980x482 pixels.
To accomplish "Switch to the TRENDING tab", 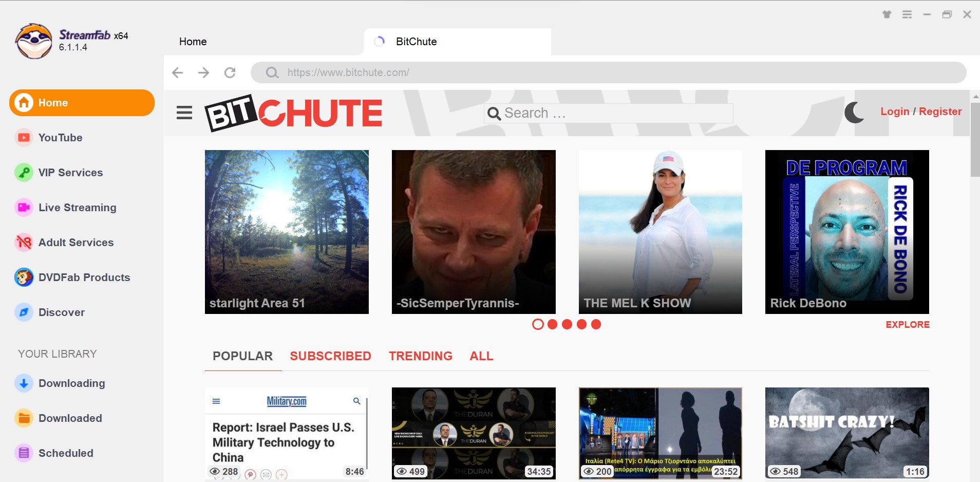I will tap(421, 356).
